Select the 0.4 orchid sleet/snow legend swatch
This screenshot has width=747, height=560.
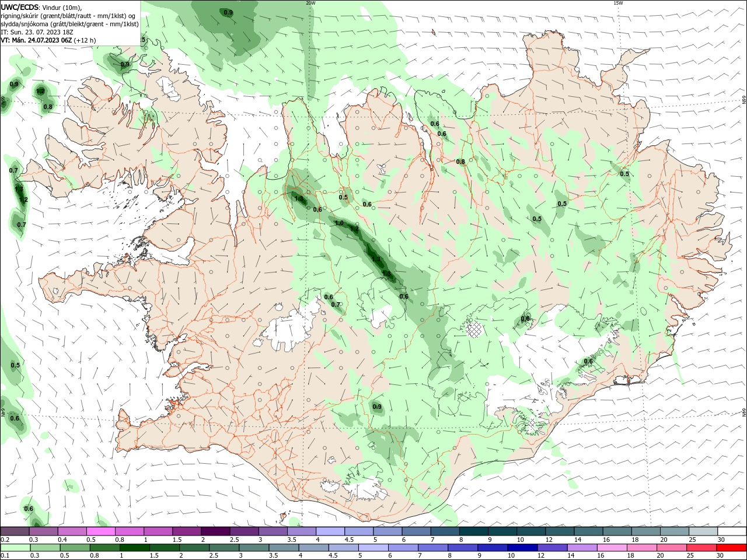pyautogui.click(x=72, y=531)
